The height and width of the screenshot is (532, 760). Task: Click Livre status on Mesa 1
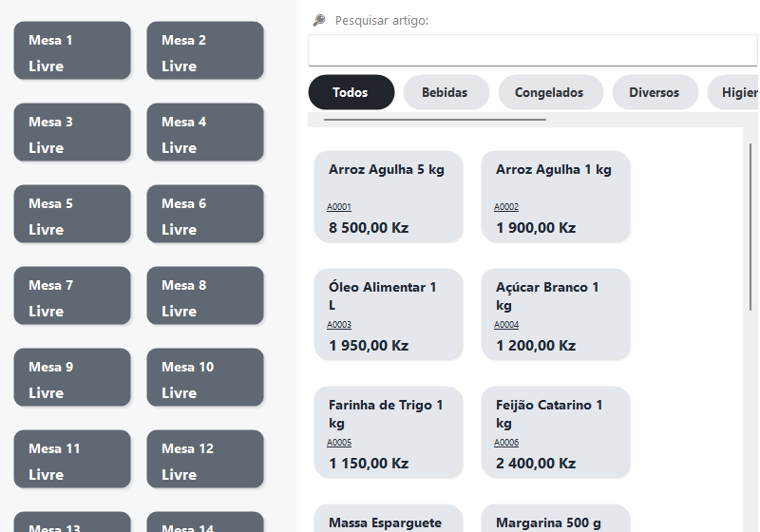tap(46, 66)
